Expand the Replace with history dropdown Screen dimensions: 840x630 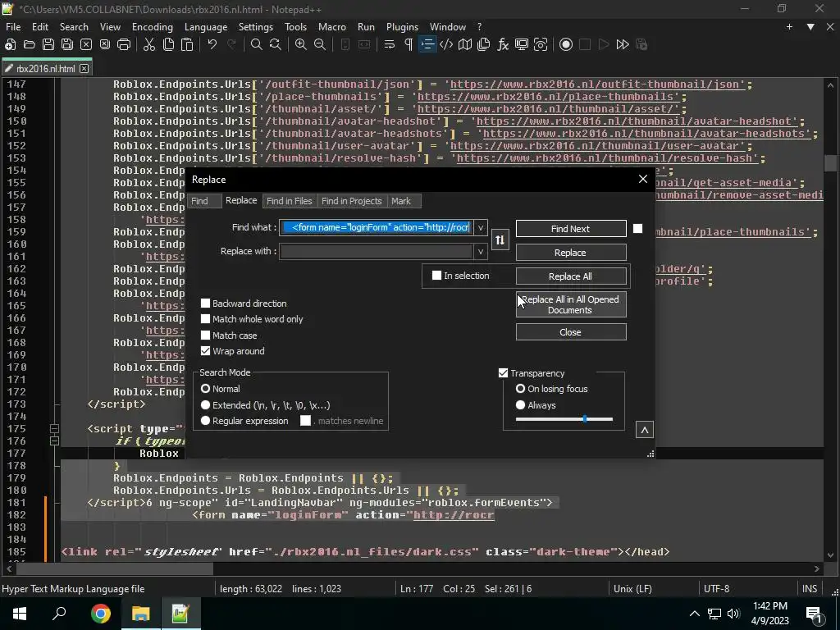pos(481,251)
